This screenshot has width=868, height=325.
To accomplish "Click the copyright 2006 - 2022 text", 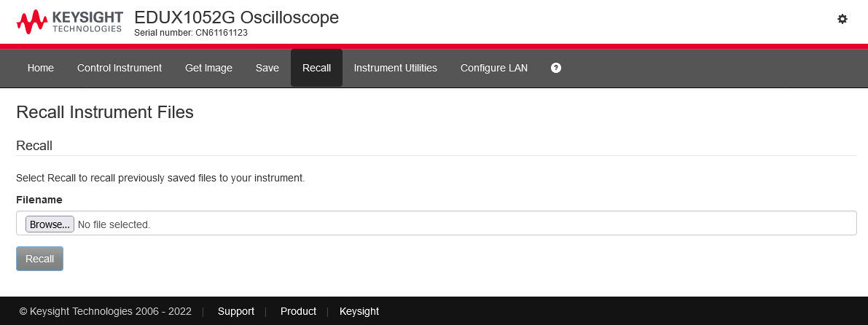I will pyautogui.click(x=105, y=311).
